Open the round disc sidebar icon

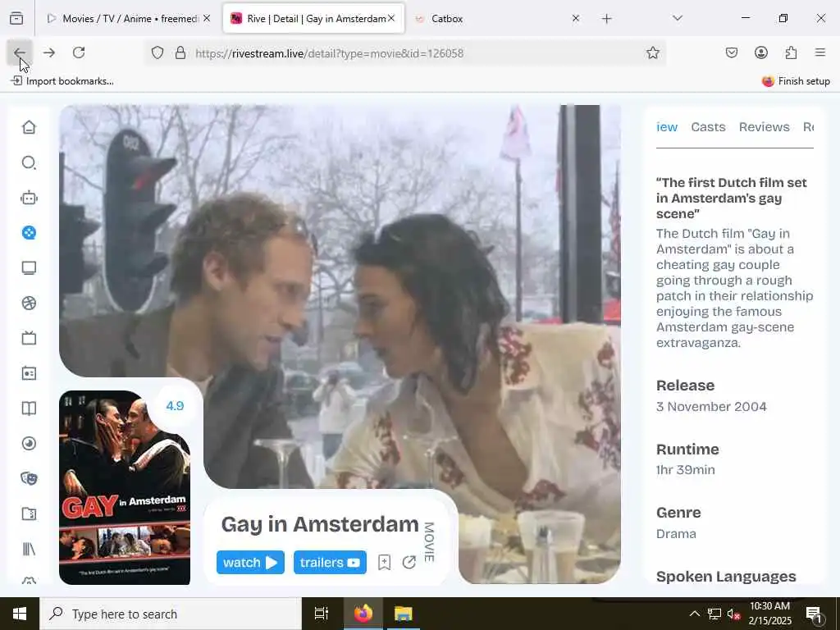[29, 444]
